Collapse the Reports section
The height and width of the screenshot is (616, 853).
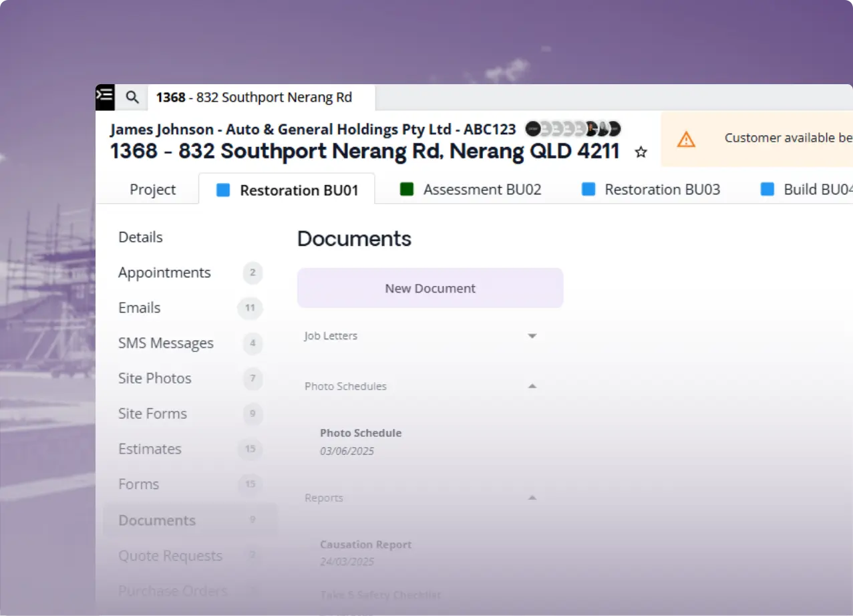tap(532, 498)
